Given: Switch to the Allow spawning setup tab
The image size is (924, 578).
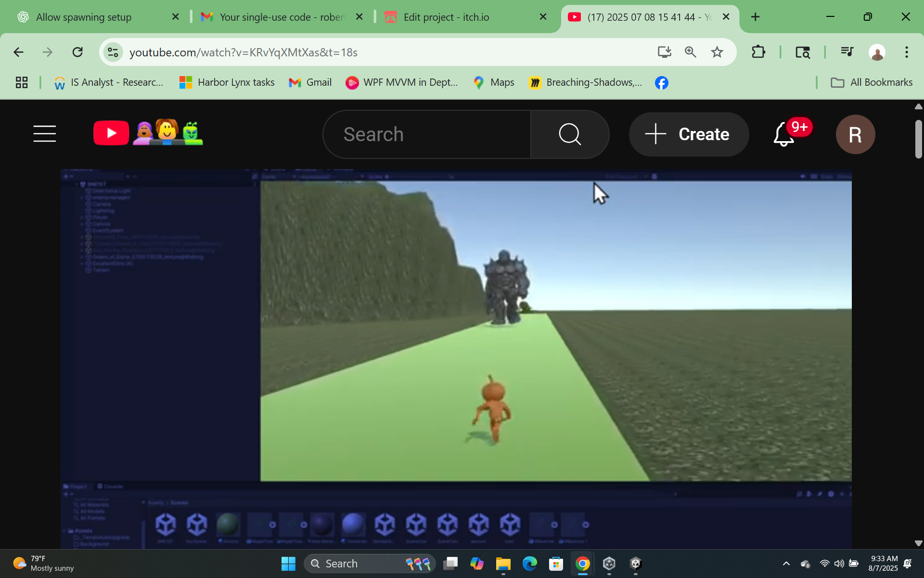Looking at the screenshot, I should click(84, 17).
